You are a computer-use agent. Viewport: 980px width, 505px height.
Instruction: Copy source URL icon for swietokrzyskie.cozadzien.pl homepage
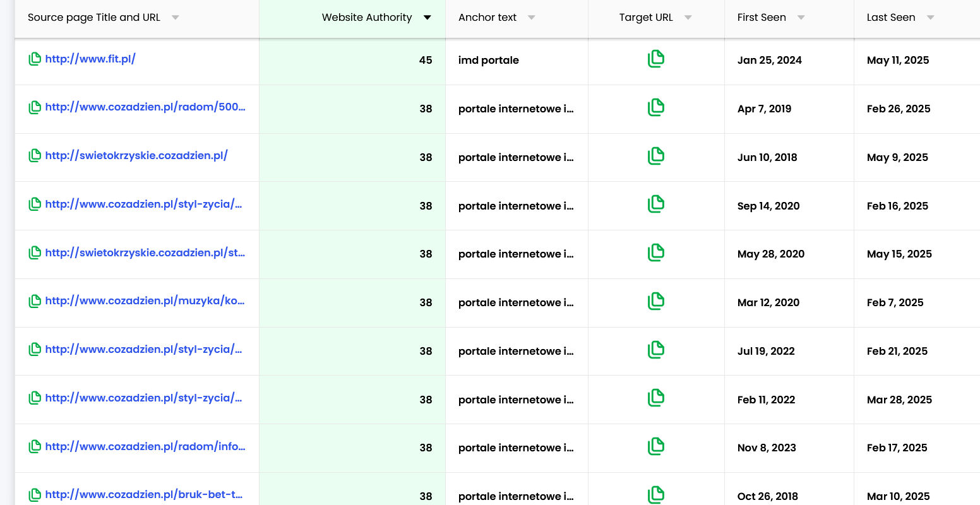pos(35,156)
